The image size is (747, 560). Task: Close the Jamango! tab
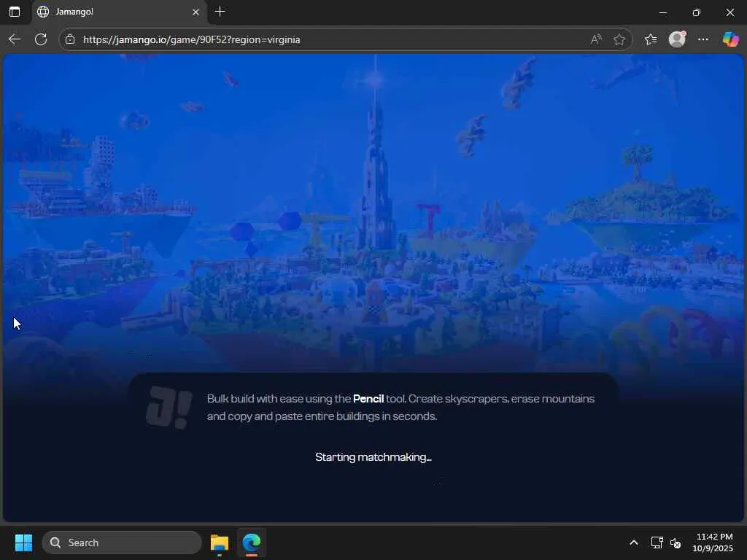[196, 12]
